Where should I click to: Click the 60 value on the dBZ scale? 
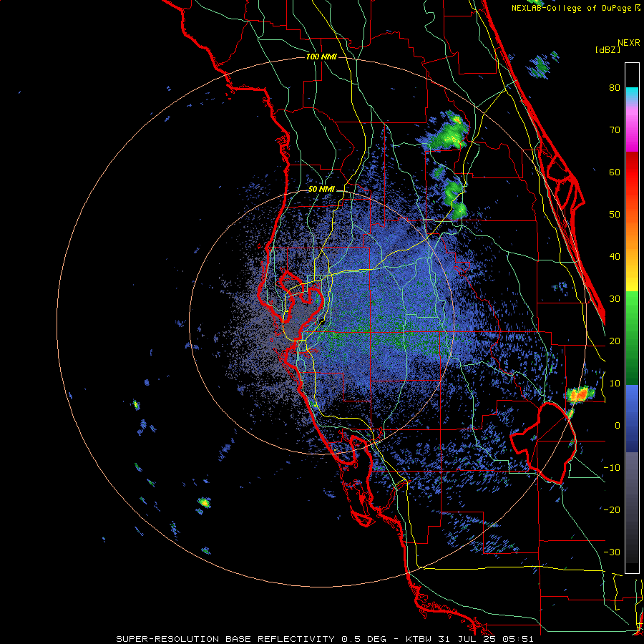click(x=615, y=172)
